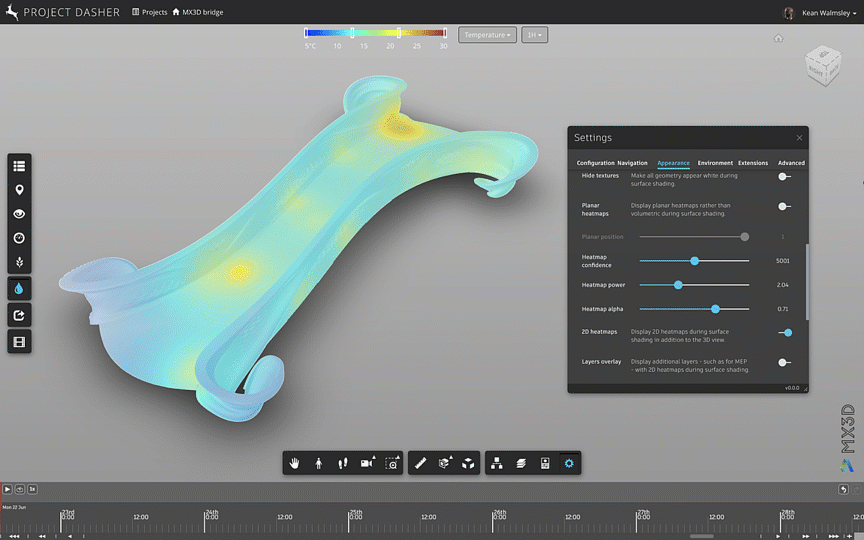This screenshot has height=540, width=864.
Task: Toggle the Hide textures switch
Action: coord(785,176)
